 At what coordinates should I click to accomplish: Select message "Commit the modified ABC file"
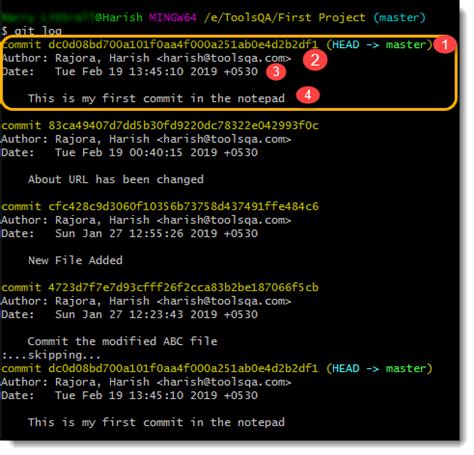pos(122,341)
